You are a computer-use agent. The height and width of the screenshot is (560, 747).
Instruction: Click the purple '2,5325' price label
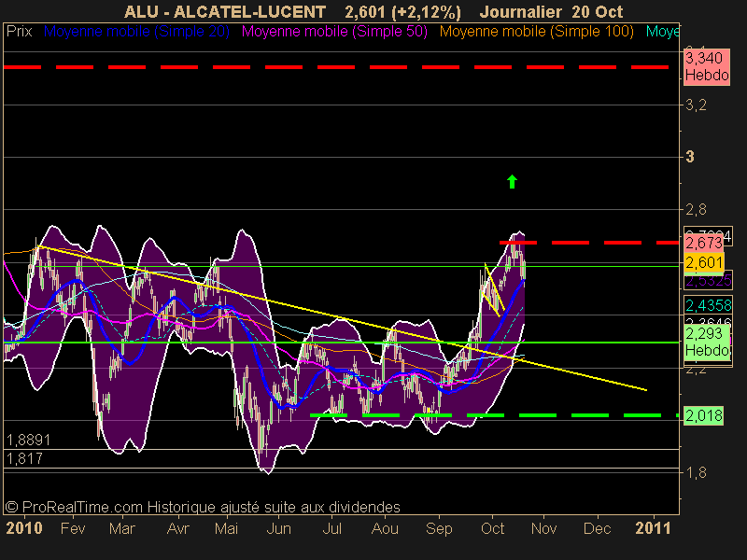pos(708,281)
